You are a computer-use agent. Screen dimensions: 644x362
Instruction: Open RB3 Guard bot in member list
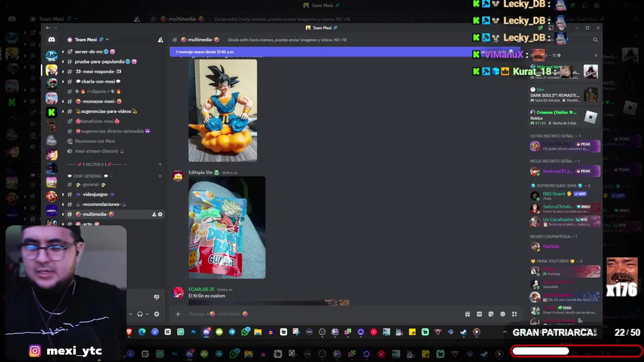(565, 195)
